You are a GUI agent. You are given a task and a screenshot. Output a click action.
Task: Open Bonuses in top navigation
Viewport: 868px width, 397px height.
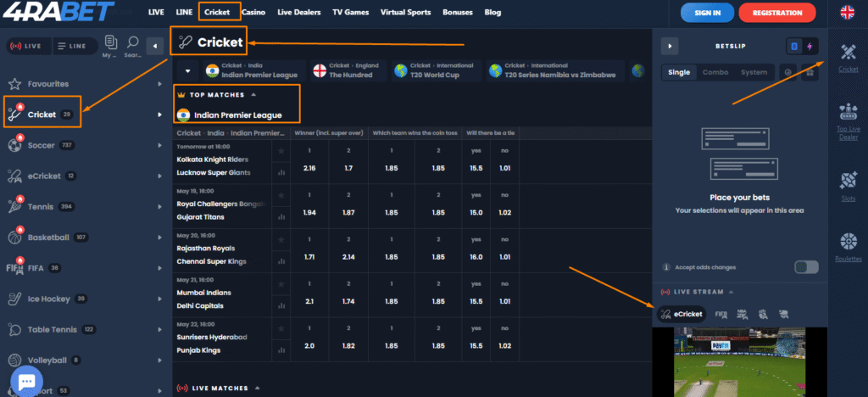tap(458, 12)
